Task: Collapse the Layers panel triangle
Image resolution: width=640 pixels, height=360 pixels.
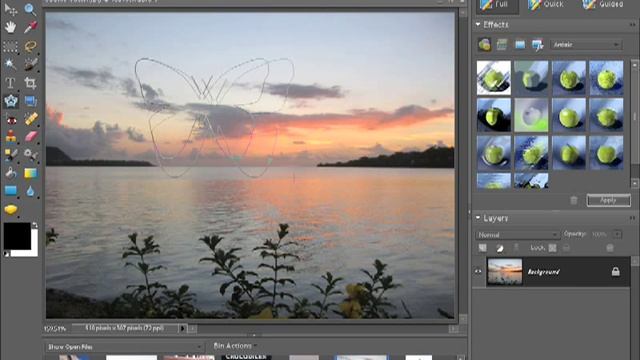Action: tap(478, 218)
